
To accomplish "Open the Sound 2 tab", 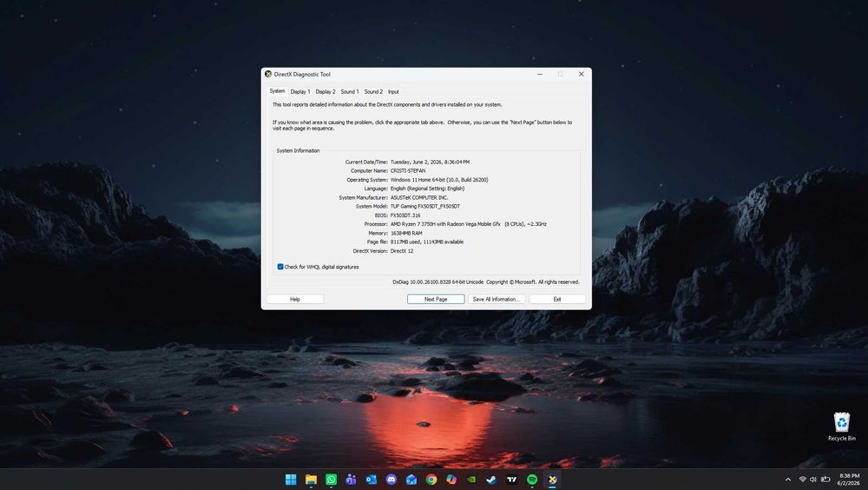I will (373, 91).
